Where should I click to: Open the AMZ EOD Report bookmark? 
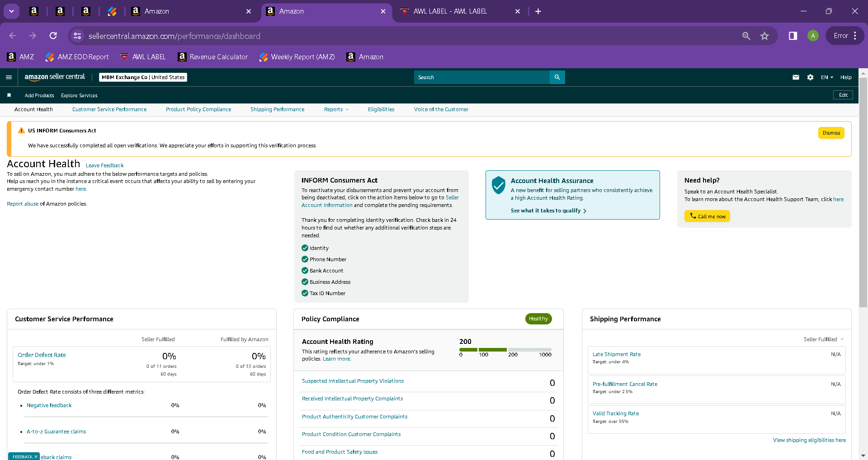click(x=77, y=57)
